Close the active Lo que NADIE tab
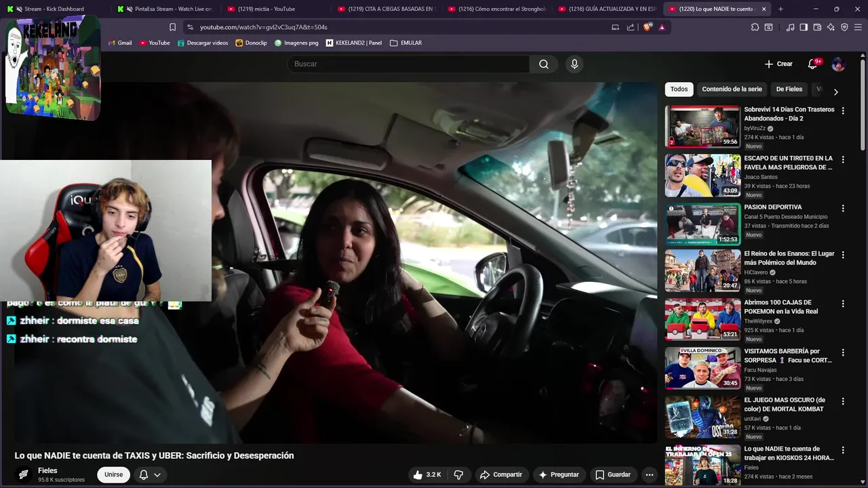The image size is (868, 488). [x=764, y=9]
